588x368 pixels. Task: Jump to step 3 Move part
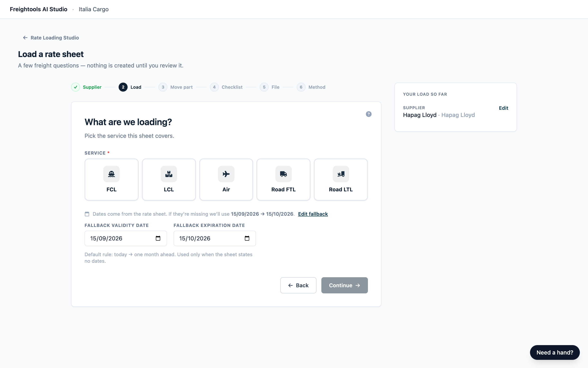175,87
